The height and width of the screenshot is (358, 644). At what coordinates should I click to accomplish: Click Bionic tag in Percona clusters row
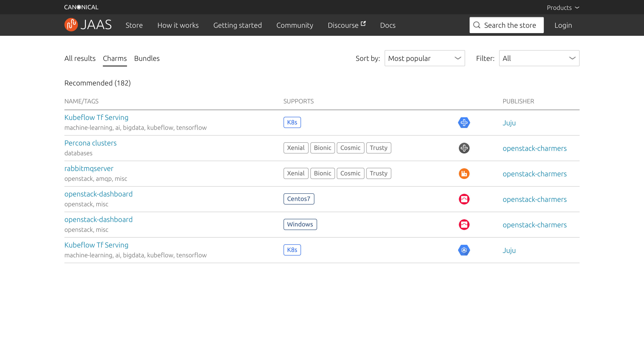[322, 148]
